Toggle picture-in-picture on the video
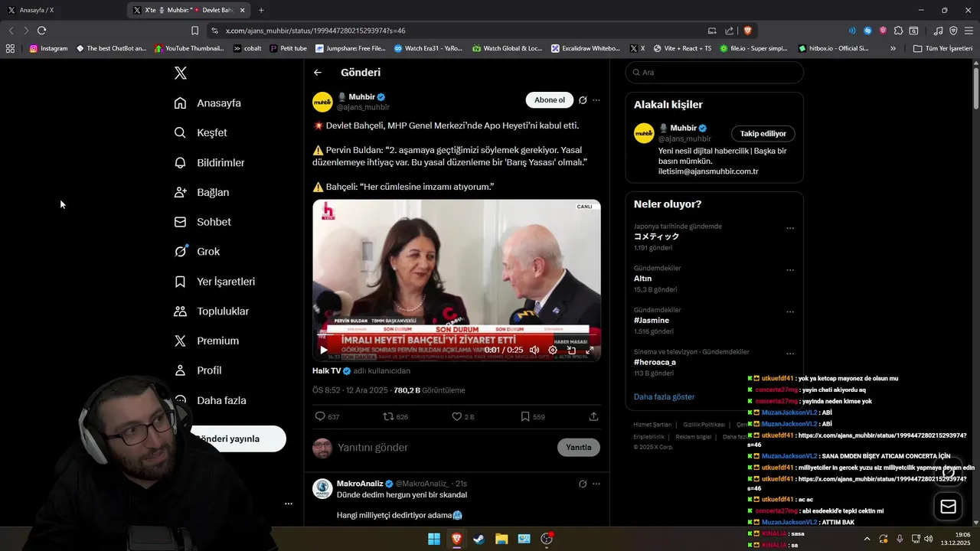Image resolution: width=980 pixels, height=551 pixels. coord(571,350)
